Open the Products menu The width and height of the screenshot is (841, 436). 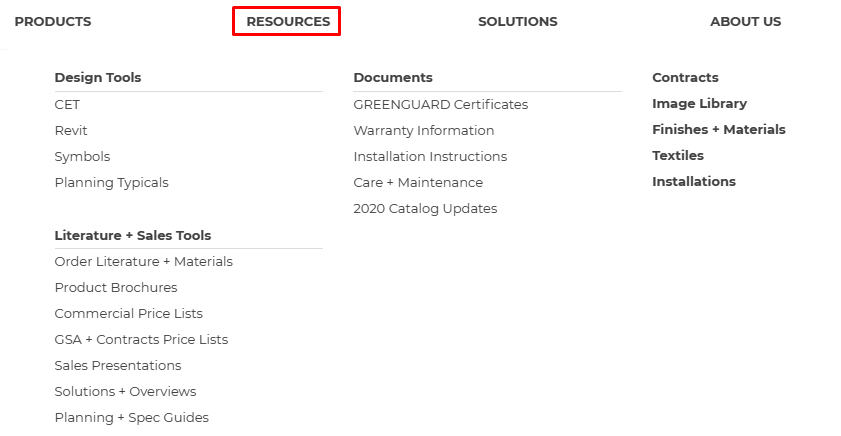[x=53, y=21]
